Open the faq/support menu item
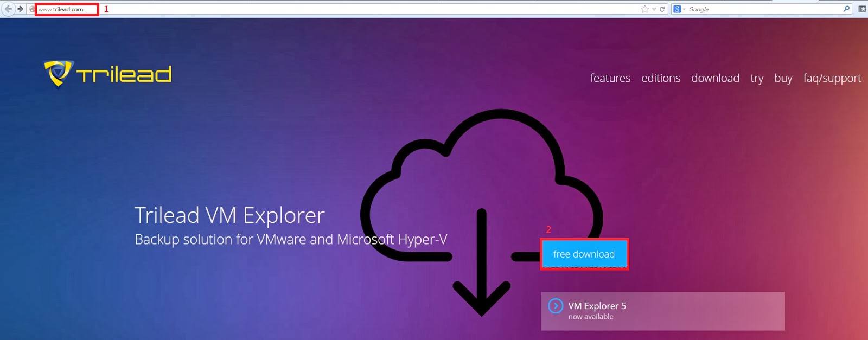 pyautogui.click(x=832, y=79)
